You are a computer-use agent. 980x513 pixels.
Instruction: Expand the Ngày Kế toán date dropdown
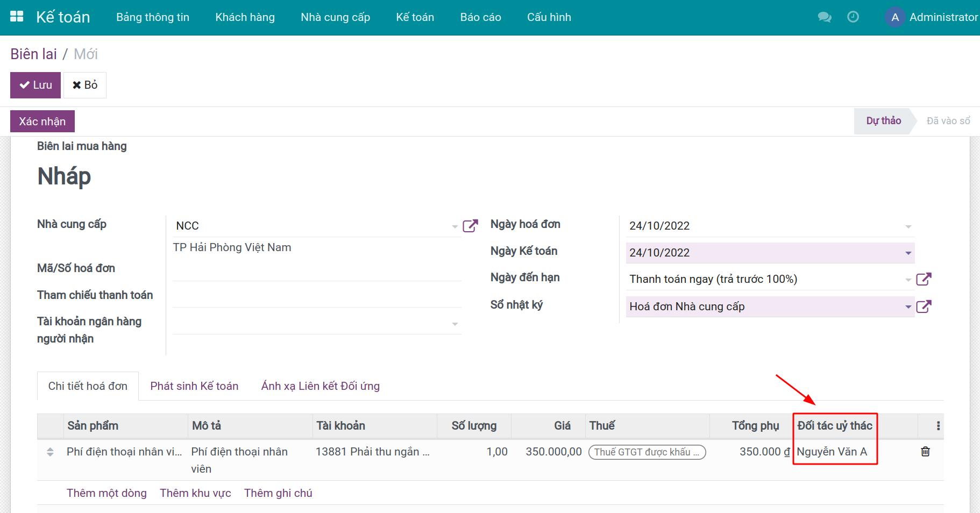tap(908, 253)
